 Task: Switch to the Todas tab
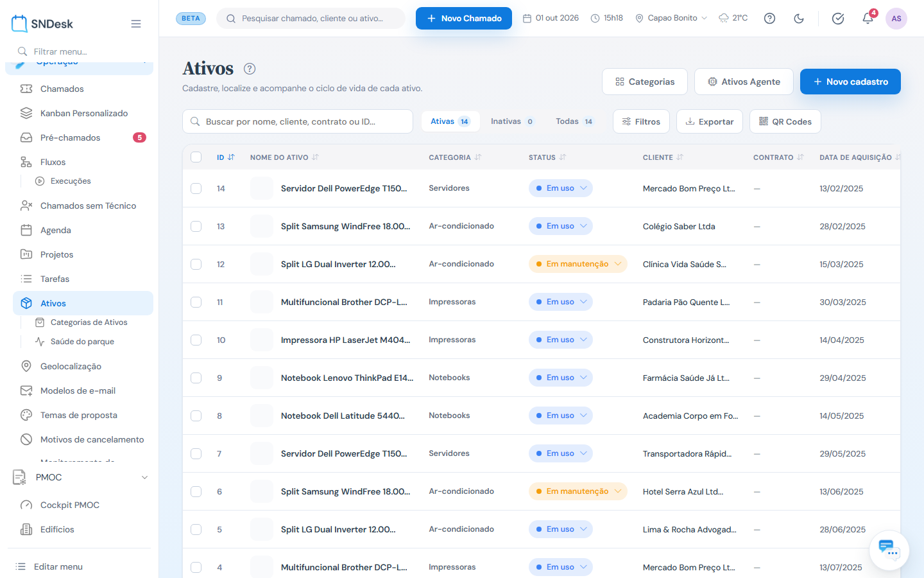tap(574, 121)
